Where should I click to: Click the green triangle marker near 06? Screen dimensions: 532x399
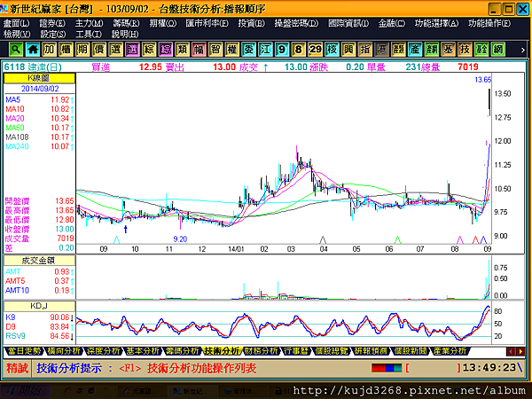tap(397, 240)
